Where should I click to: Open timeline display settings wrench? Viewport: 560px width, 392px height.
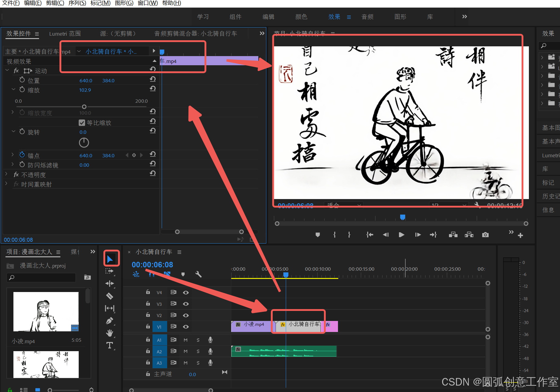(x=198, y=274)
